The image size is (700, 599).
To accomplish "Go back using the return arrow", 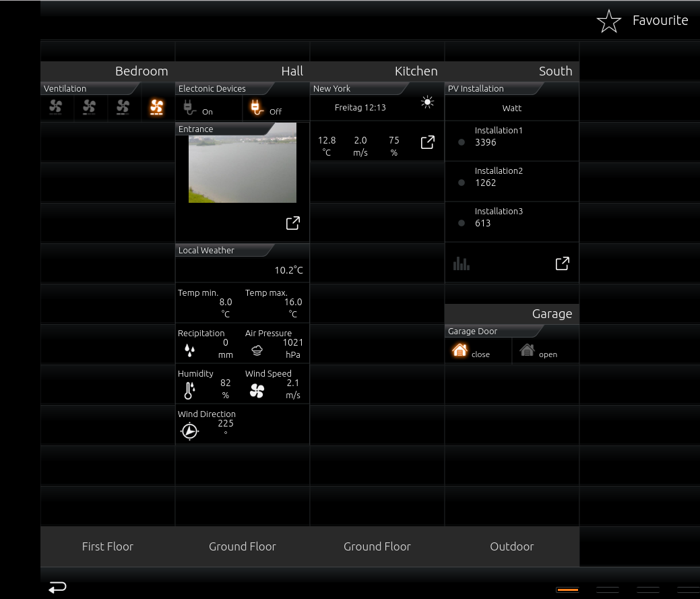I will point(57,588).
